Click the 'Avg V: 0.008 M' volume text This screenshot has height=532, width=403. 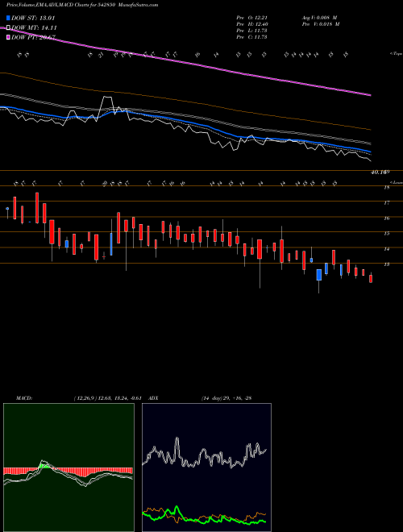(x=320, y=18)
